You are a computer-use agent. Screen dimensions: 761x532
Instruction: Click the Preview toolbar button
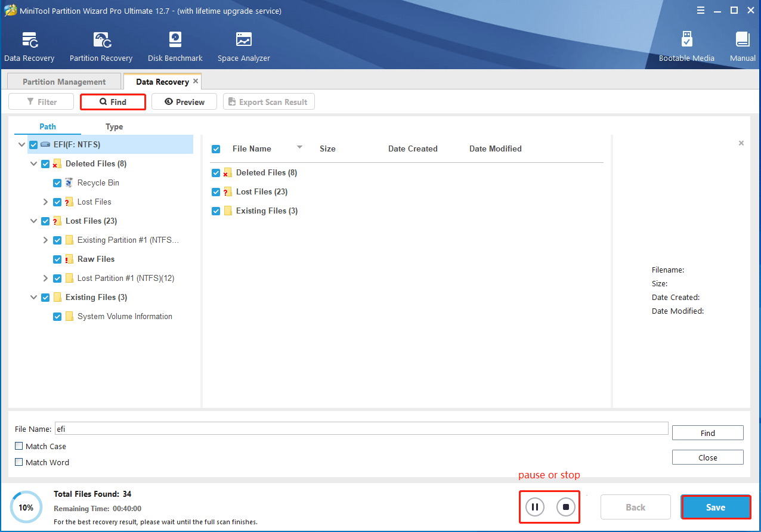[x=184, y=102]
